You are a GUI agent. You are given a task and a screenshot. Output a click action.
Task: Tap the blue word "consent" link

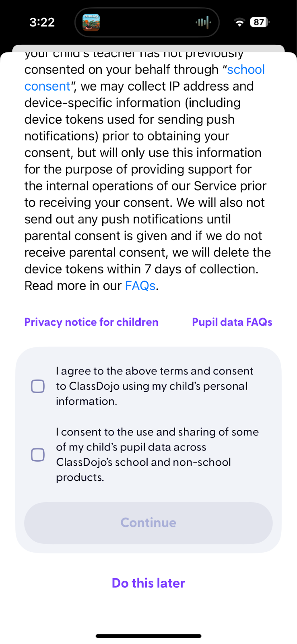pyautogui.click(x=47, y=86)
